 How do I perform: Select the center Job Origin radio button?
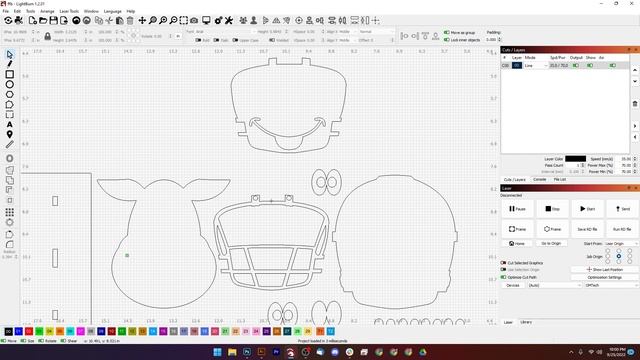point(619,256)
